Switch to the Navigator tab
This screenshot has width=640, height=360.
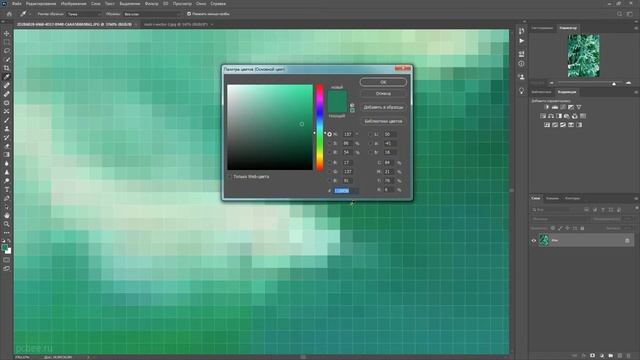click(x=568, y=28)
